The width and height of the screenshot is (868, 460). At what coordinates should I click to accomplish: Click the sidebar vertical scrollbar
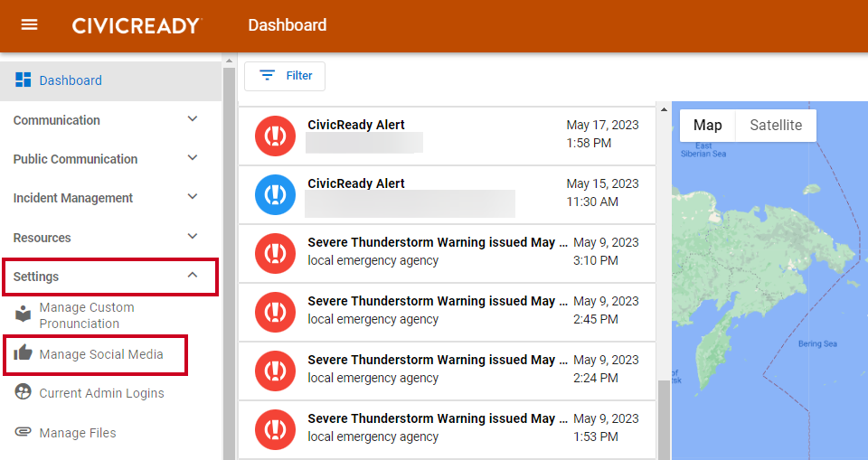click(x=229, y=264)
